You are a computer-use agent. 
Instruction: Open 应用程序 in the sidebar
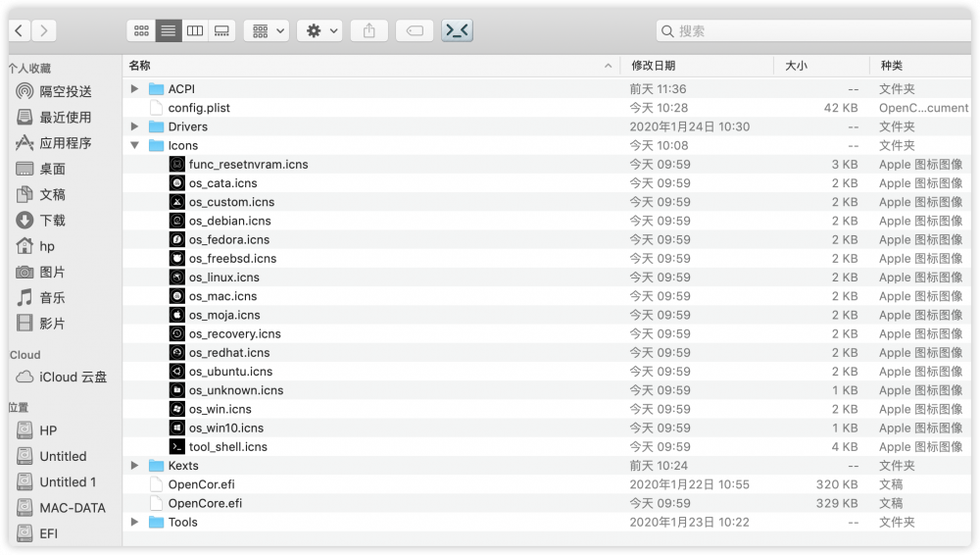[54, 143]
